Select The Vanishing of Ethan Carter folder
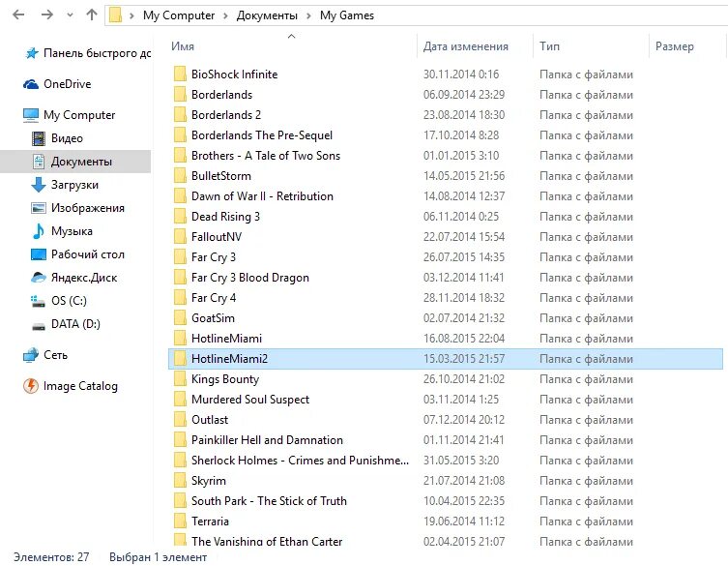728x566 pixels. 267,541
